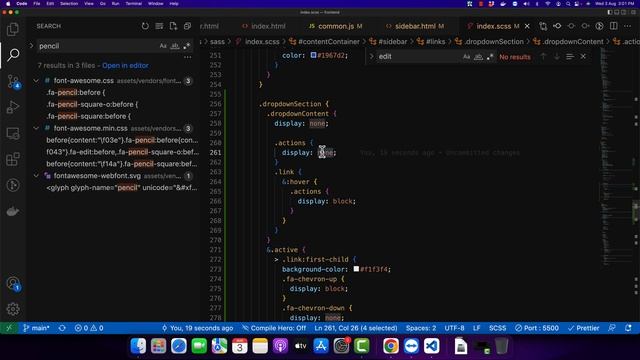Toggle find in selection
640x360 pixels.
click(x=570, y=57)
